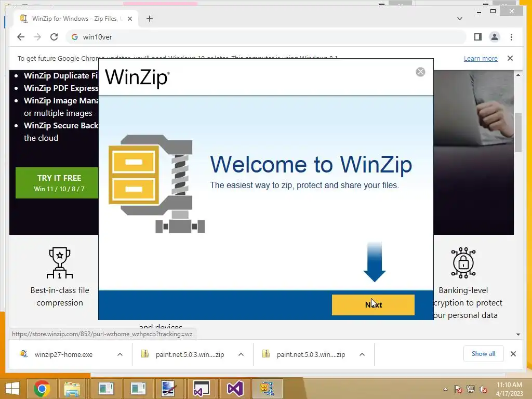Open the first paint.net.5.0.3 zip download
Image resolution: width=532 pixels, height=399 pixels.
[190, 354]
